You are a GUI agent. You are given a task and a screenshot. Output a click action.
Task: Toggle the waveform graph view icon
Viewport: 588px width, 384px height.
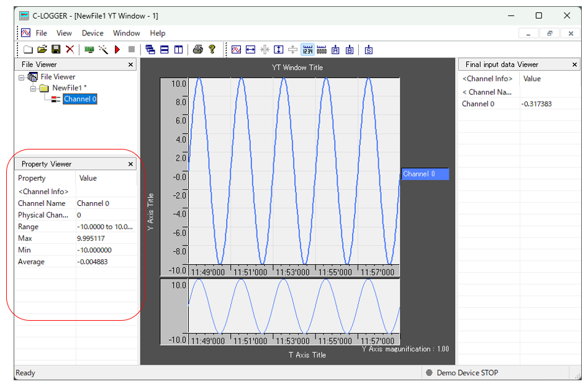point(237,50)
